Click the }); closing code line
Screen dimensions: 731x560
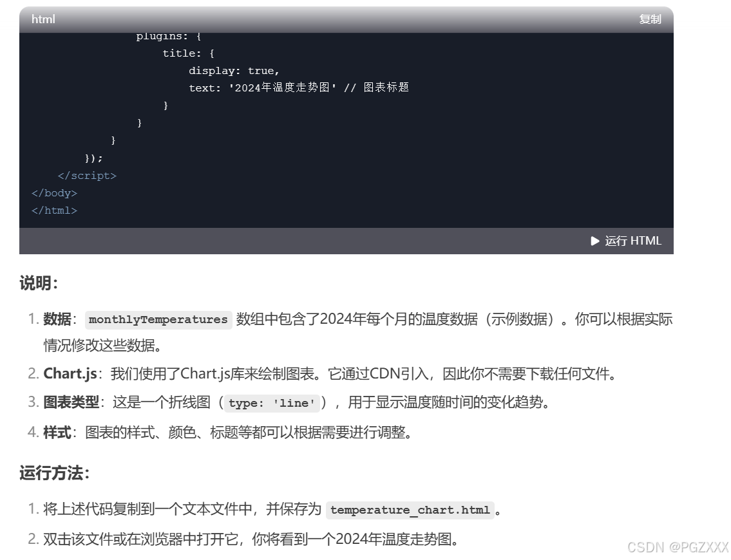tap(93, 158)
